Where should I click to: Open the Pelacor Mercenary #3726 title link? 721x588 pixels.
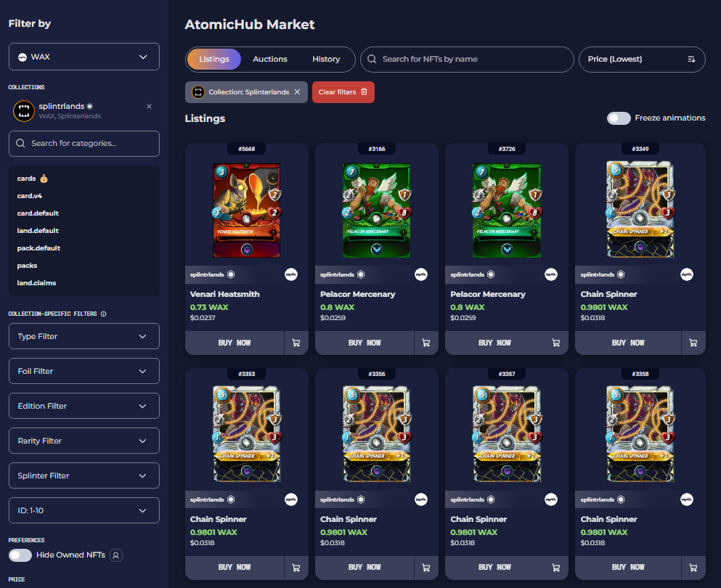[x=488, y=294]
